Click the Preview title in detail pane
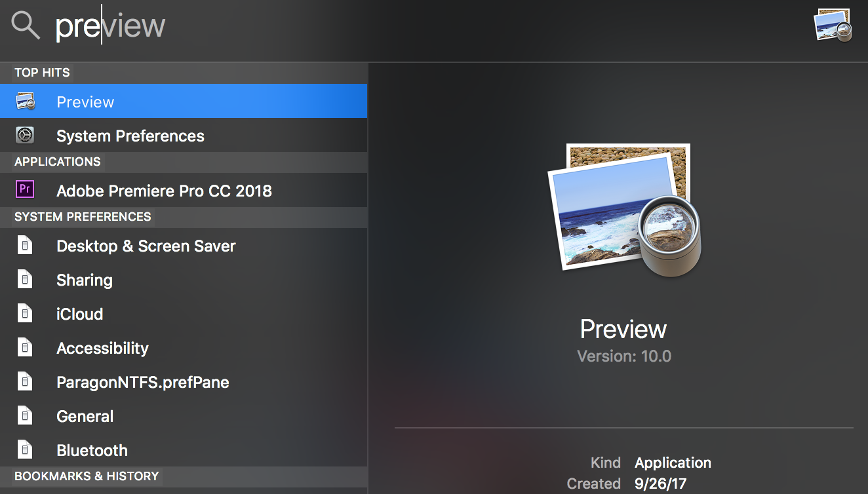The width and height of the screenshot is (868, 494). click(x=623, y=329)
